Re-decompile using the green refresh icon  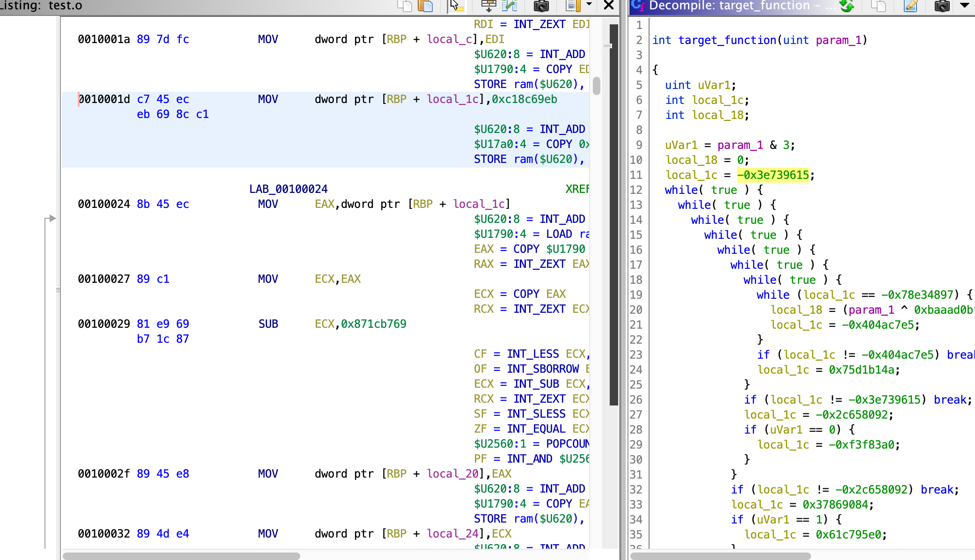point(846,6)
